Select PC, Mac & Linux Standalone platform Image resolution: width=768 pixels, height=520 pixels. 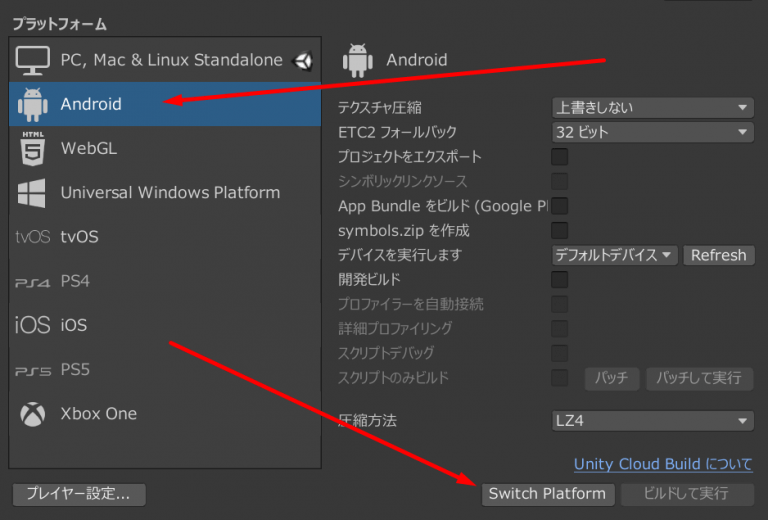(165, 60)
